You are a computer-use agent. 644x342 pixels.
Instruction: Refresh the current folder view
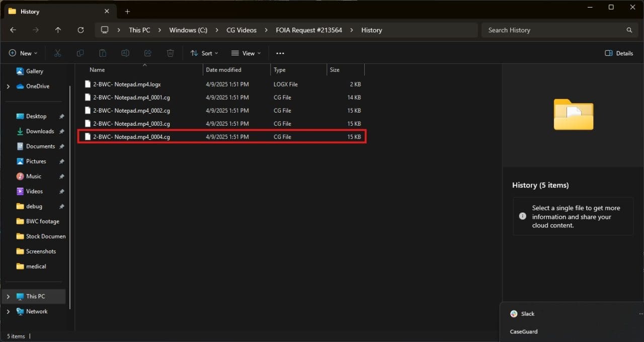coord(80,30)
